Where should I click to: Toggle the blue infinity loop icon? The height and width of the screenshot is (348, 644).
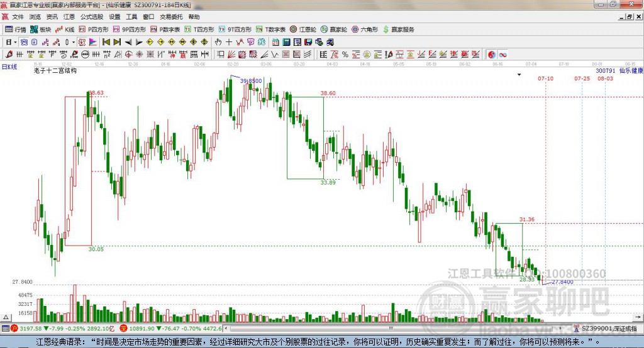pos(502,55)
